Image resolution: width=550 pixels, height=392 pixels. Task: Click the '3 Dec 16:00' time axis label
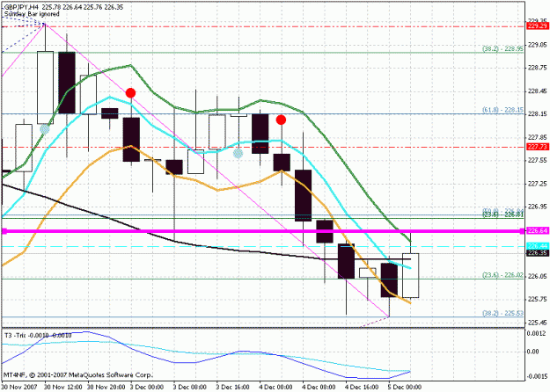click(x=234, y=387)
